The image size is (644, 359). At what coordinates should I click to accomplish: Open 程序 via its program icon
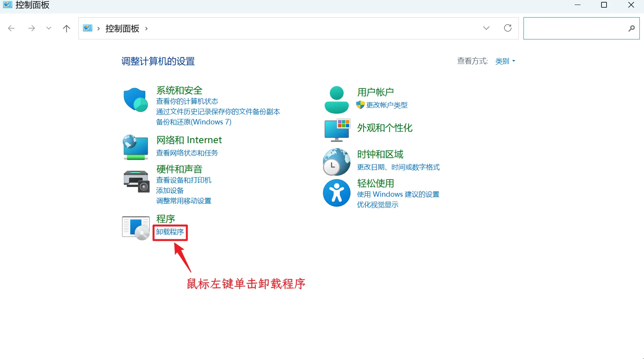tap(135, 227)
